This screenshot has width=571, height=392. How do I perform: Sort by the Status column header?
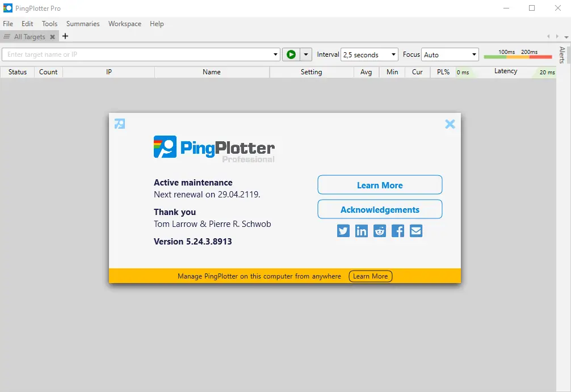[x=18, y=72]
